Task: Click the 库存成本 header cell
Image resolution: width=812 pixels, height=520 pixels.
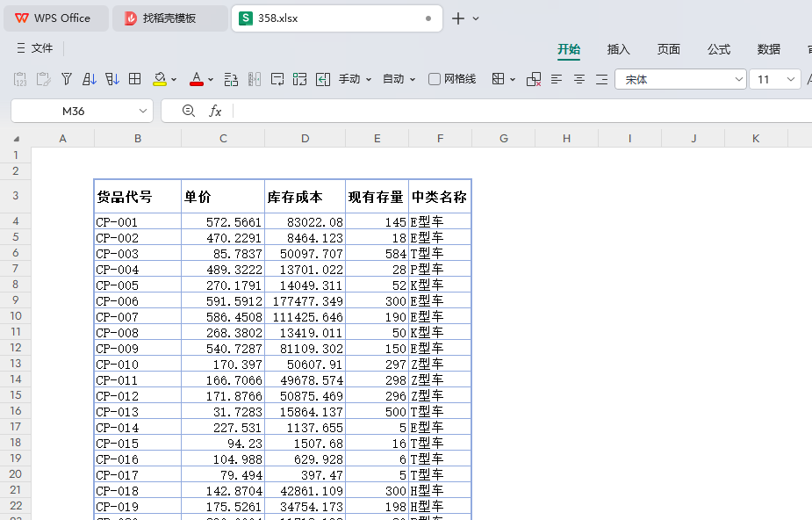Action: [305, 196]
